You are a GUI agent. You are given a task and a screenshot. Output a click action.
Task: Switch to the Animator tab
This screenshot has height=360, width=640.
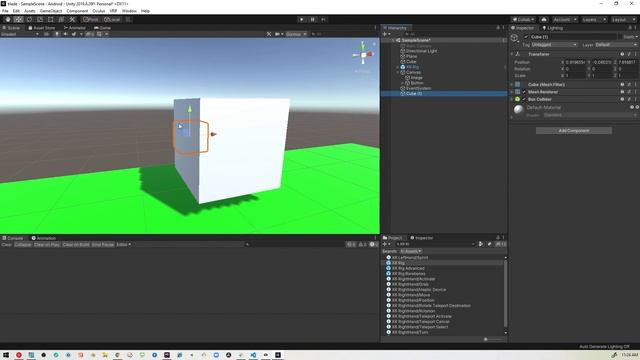point(75,28)
